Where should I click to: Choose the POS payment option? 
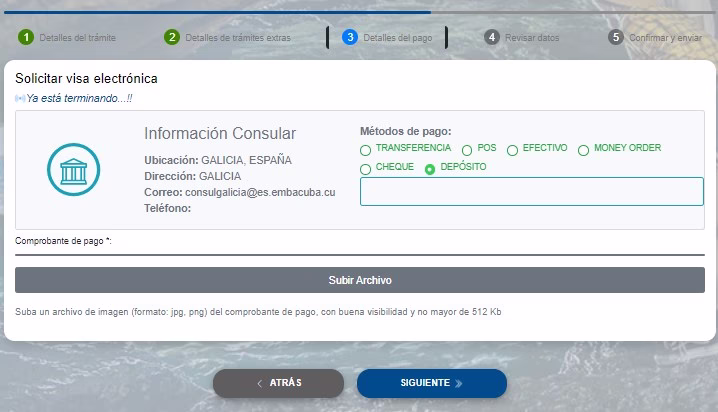pos(467,150)
